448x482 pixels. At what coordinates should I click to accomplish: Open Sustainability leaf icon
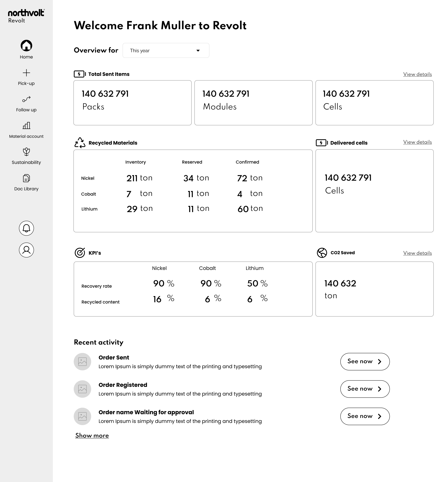click(26, 152)
